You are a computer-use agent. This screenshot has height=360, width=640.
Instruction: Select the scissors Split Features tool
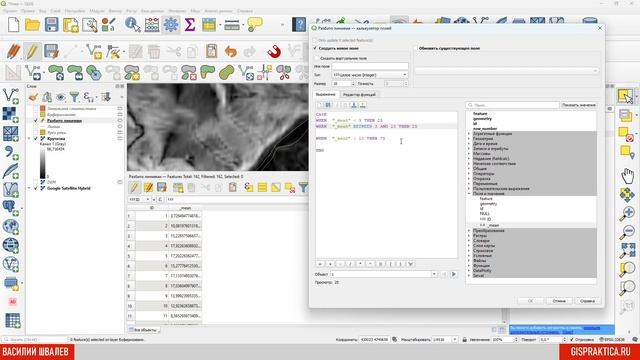[x=283, y=73]
